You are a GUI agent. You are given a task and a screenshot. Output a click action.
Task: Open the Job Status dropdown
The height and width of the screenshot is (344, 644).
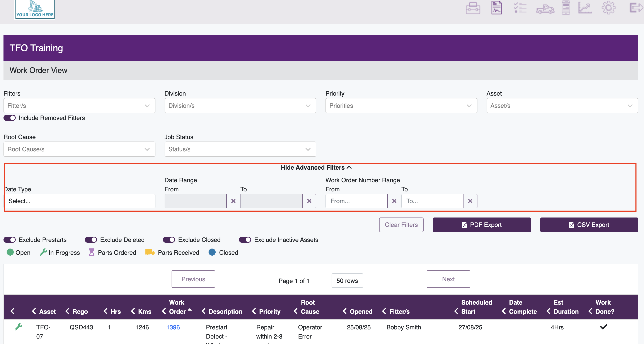coord(240,149)
